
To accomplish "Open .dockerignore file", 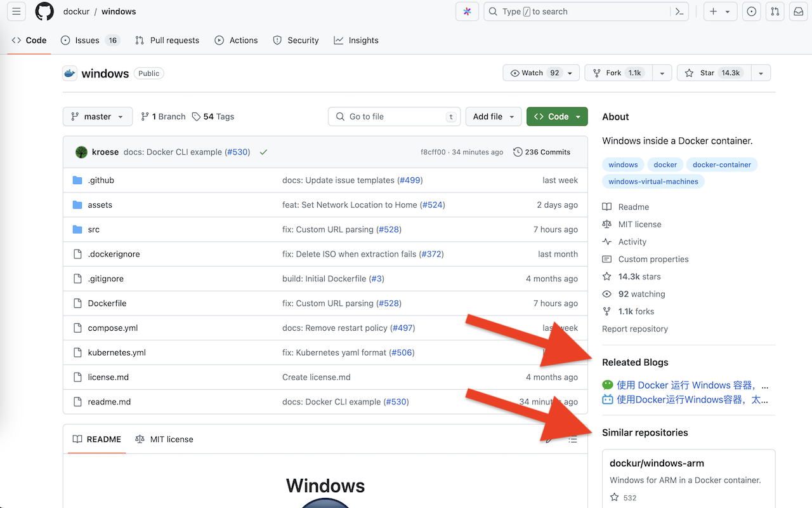I will point(114,254).
